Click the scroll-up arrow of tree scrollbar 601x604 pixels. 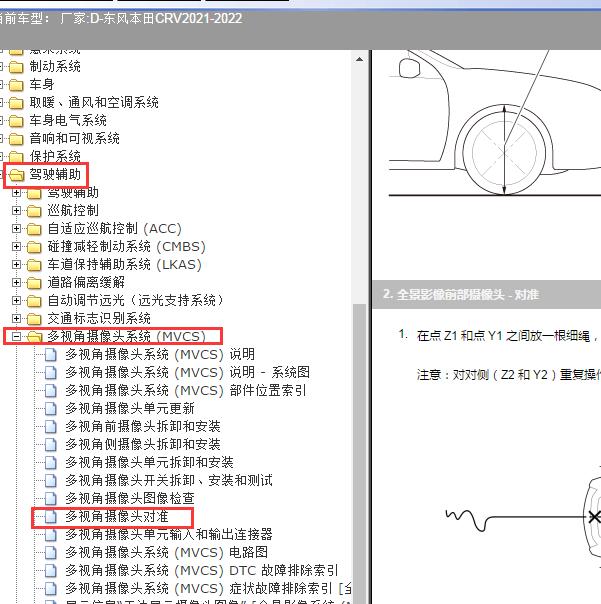coord(359,59)
